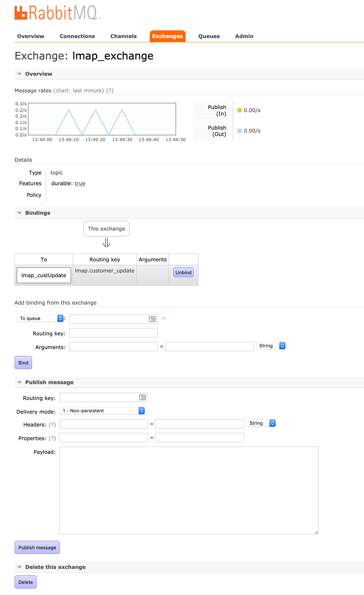Viewport: 364px width, 595px height.
Task: Click the Headers help (?) icon
Action: [x=52, y=425]
